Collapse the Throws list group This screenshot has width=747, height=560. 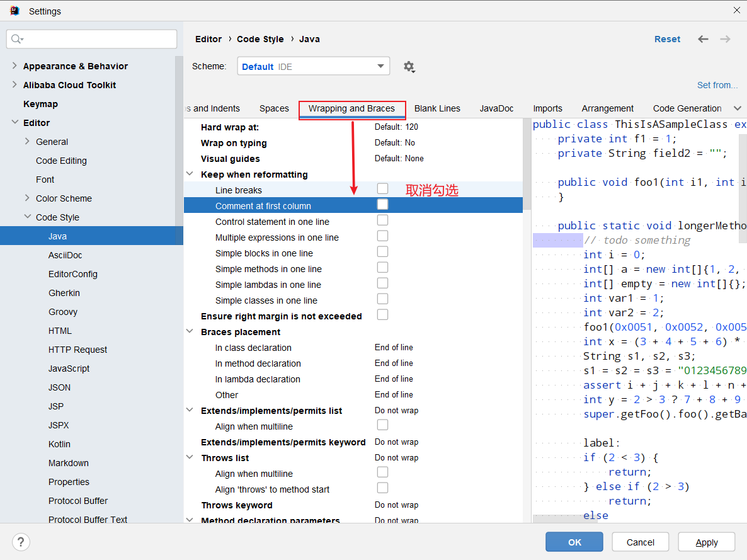coord(190,457)
